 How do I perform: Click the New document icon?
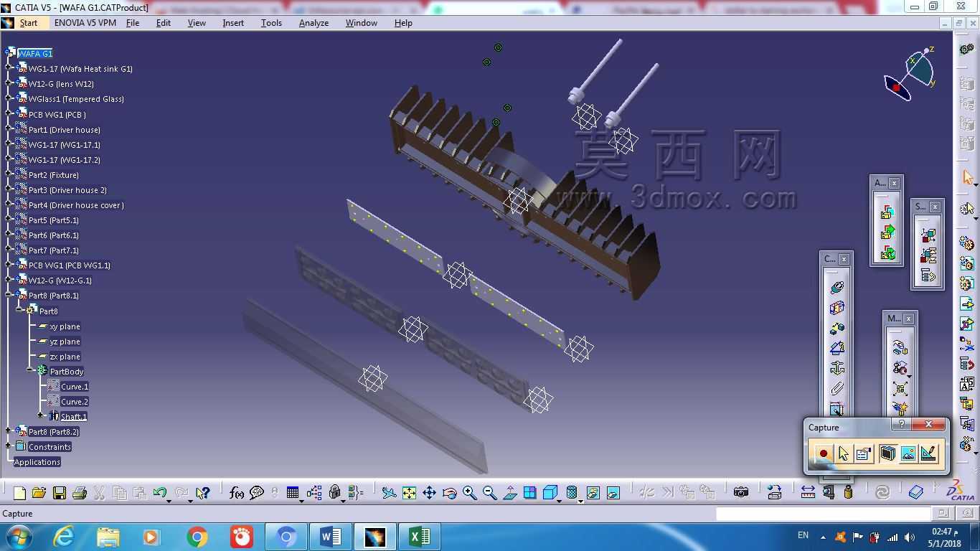[19, 493]
